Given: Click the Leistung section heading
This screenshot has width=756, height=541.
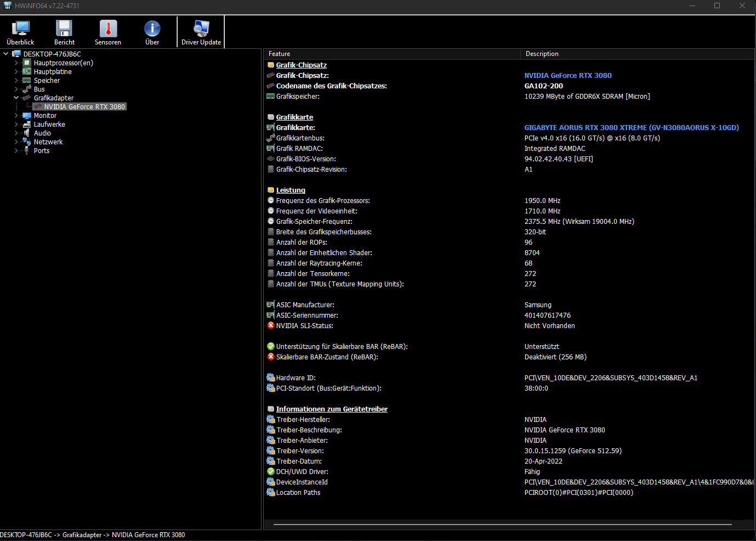Looking at the screenshot, I should [291, 190].
